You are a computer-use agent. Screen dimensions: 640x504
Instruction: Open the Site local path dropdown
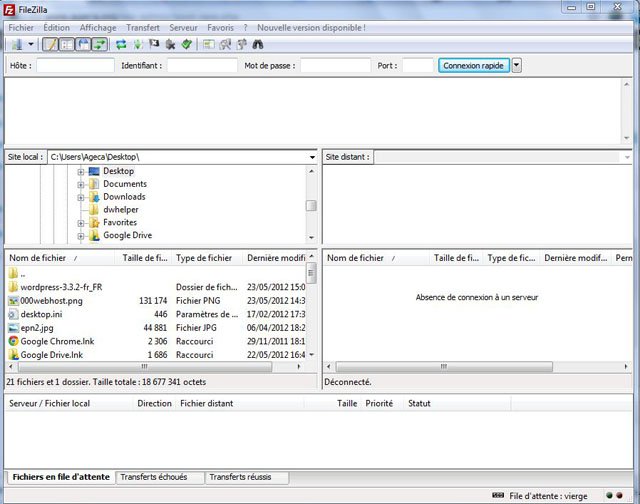(x=312, y=157)
